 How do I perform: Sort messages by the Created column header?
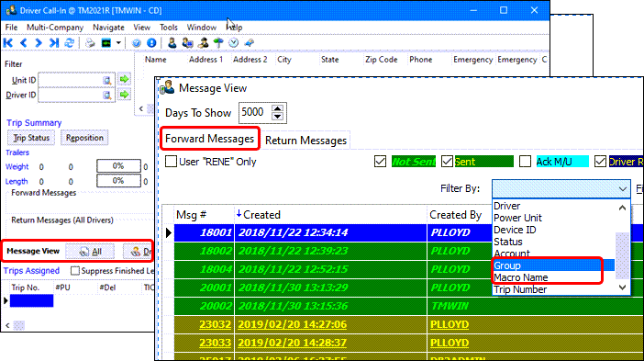click(x=330, y=215)
